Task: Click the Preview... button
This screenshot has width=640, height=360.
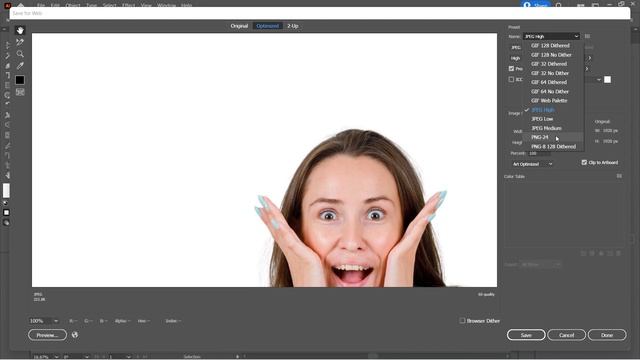Action: [47, 335]
